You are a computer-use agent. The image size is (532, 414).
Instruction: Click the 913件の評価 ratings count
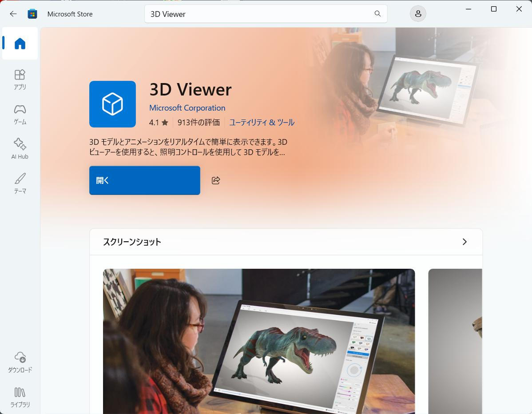[x=199, y=122]
